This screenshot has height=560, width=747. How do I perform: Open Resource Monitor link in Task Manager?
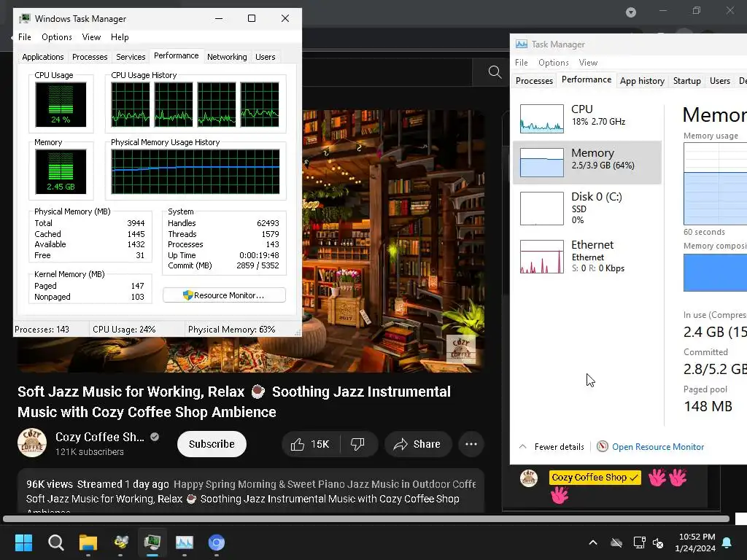(657, 447)
